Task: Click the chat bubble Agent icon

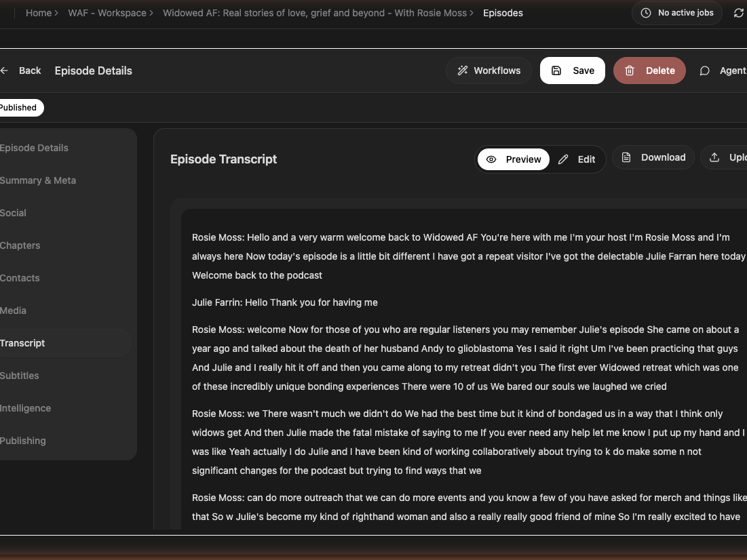Action: coord(705,71)
